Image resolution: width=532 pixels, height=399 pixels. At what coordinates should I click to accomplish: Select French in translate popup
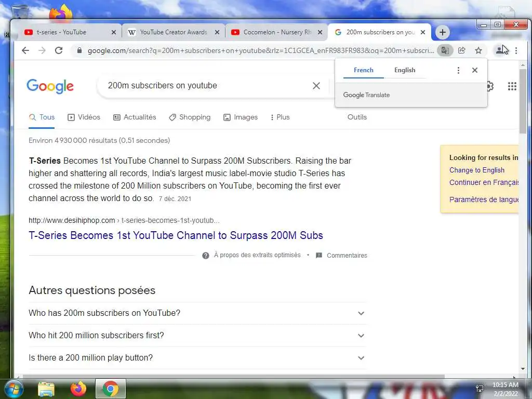pos(363,70)
